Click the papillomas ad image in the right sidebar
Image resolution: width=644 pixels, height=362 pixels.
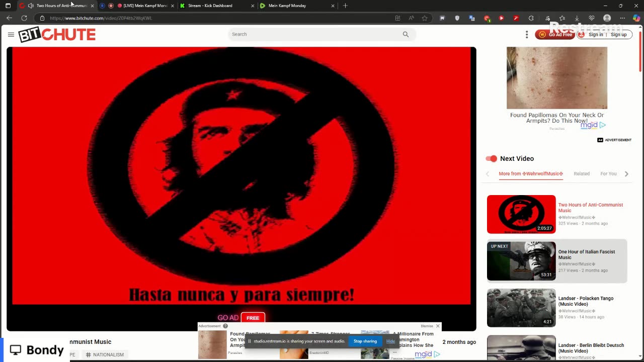pos(557,78)
